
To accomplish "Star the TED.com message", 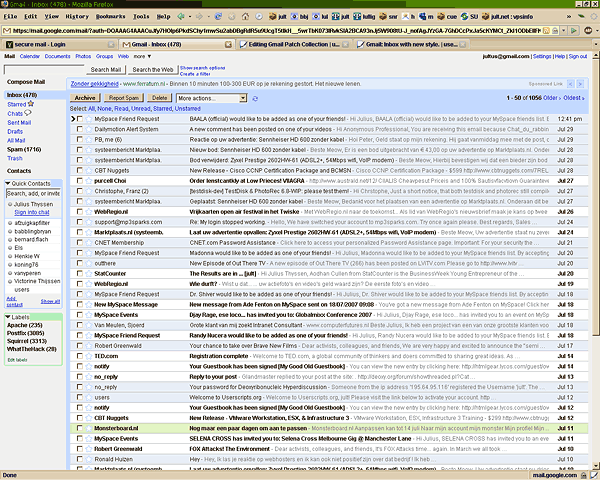I will click(x=89, y=356).
